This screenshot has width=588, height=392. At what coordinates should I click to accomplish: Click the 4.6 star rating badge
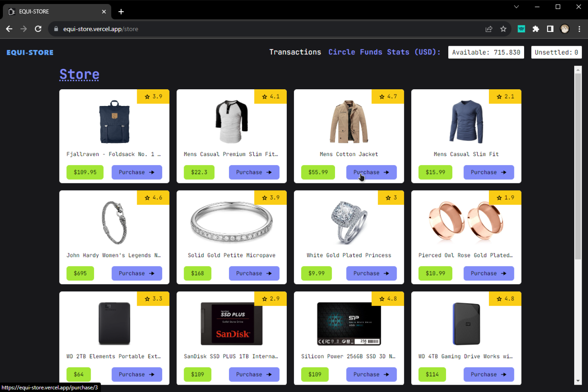click(x=153, y=198)
